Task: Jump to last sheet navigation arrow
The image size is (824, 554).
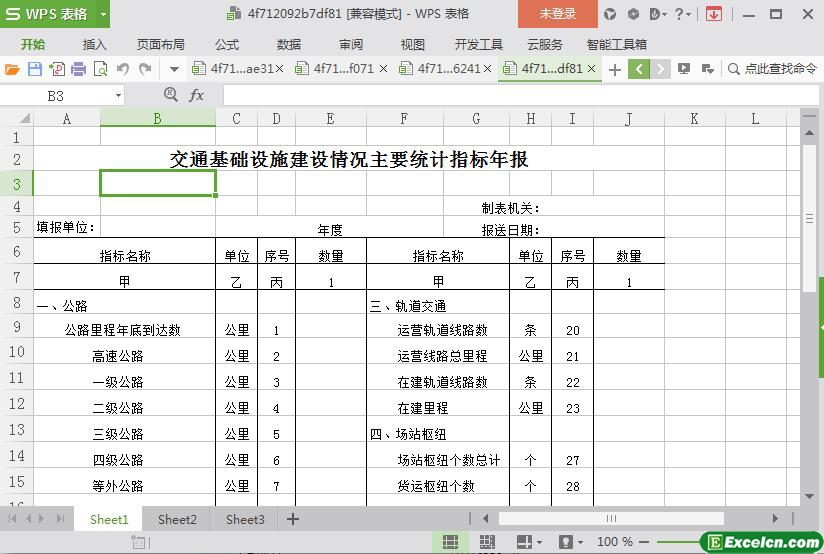Action: click(60, 519)
